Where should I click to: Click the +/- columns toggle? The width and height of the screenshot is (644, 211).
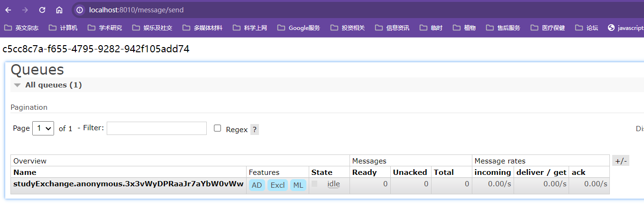pyautogui.click(x=621, y=161)
